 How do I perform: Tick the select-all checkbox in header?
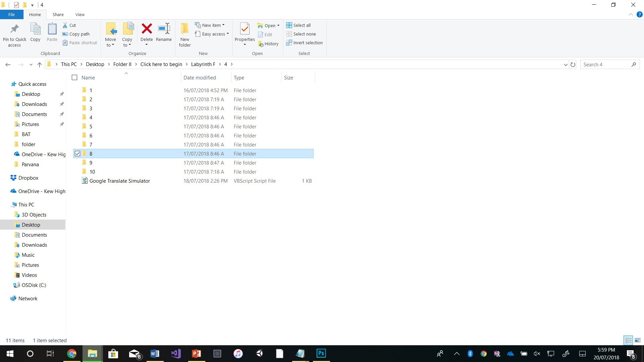pyautogui.click(x=74, y=77)
